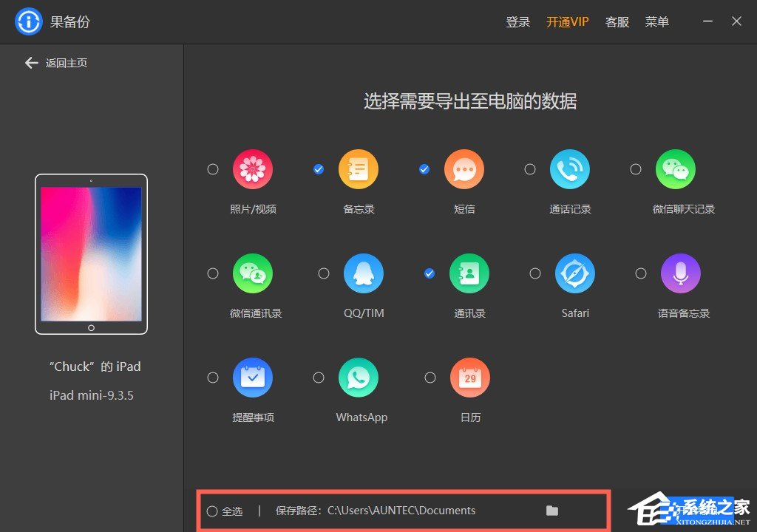Image resolution: width=757 pixels, height=532 pixels.
Task: Enable the 全选 select-all option
Action: point(212,510)
